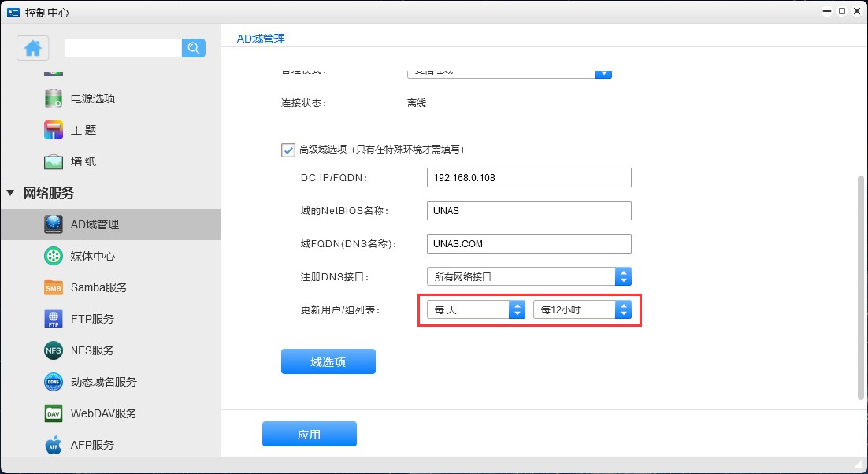Click the search magnifier icon
Viewport: 868px width, 474px height.
pos(193,48)
